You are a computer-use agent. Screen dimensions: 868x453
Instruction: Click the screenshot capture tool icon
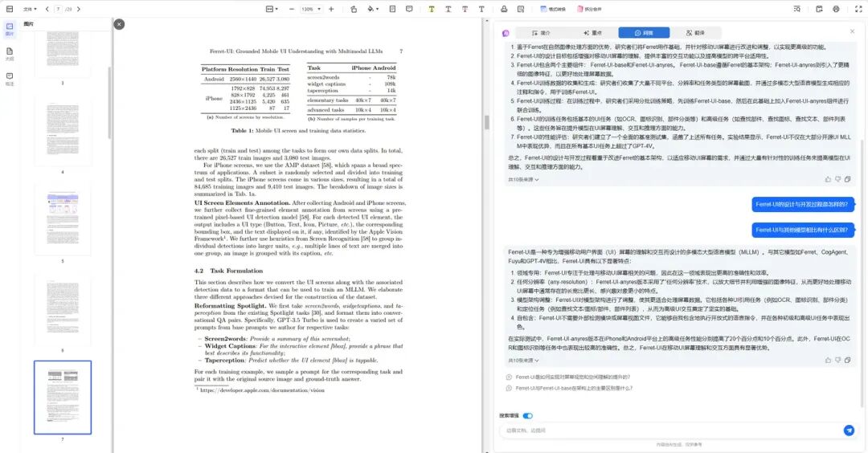point(521,9)
